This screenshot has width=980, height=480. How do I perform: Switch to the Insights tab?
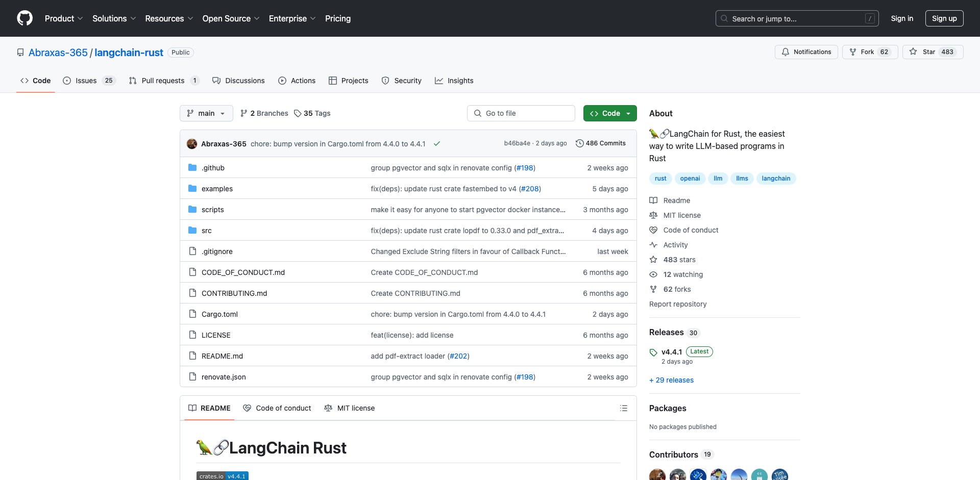(454, 81)
